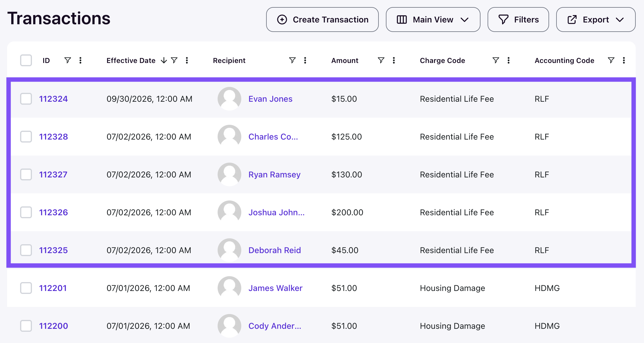This screenshot has width=644, height=343.
Task: Expand the Export dropdown
Action: pos(596,20)
